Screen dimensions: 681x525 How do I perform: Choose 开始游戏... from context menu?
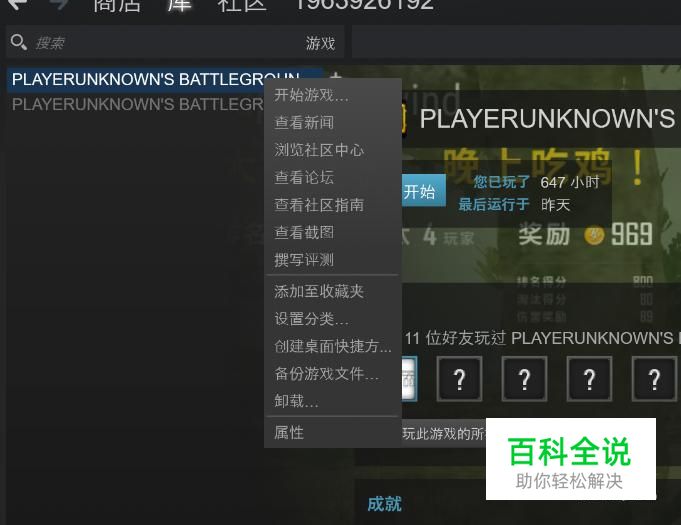(332, 95)
